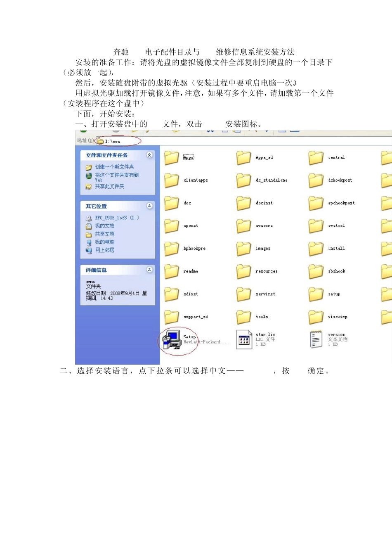Select the resources folder
Viewport: 392px width, 555px height.
click(x=257, y=271)
